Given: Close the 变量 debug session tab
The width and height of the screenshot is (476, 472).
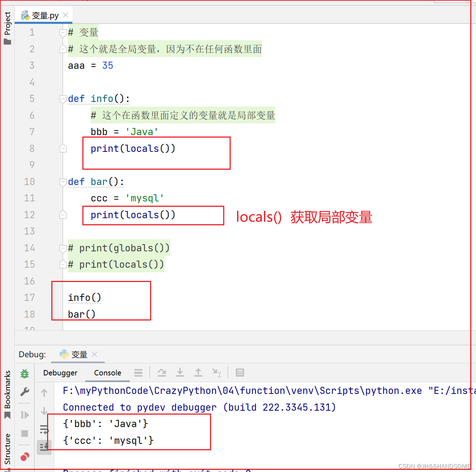Looking at the screenshot, I should (94, 354).
